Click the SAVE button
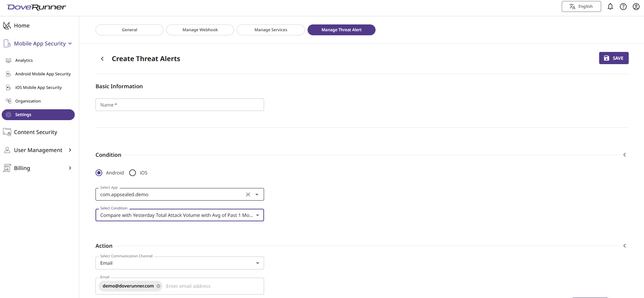644x298 pixels. click(x=614, y=58)
